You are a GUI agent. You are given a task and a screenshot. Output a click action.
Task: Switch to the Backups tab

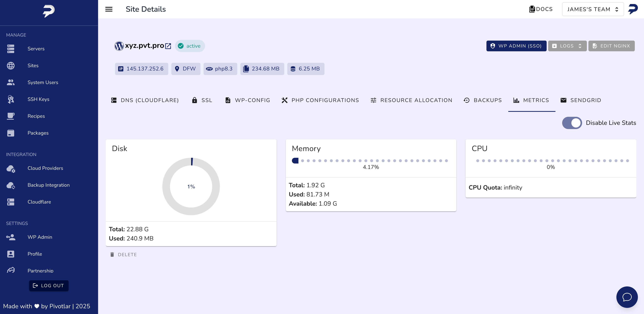click(x=482, y=100)
